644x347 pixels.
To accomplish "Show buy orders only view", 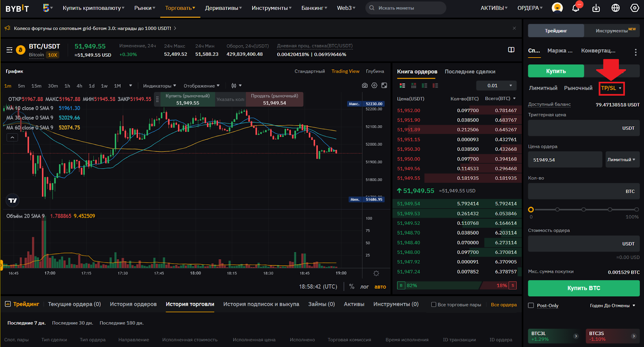I will click(x=424, y=85).
